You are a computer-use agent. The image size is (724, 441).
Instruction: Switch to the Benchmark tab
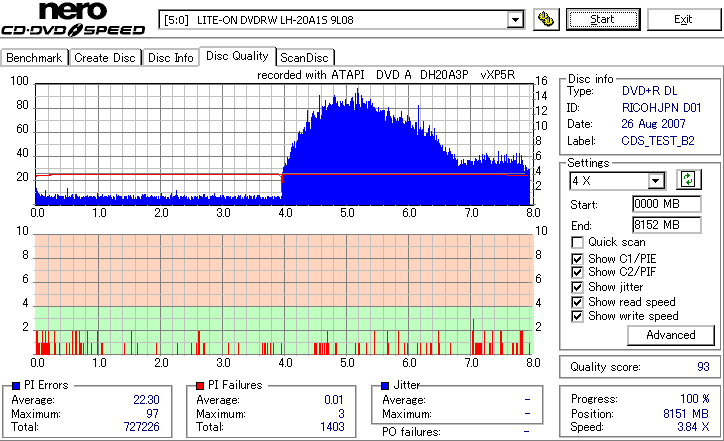[x=34, y=58]
